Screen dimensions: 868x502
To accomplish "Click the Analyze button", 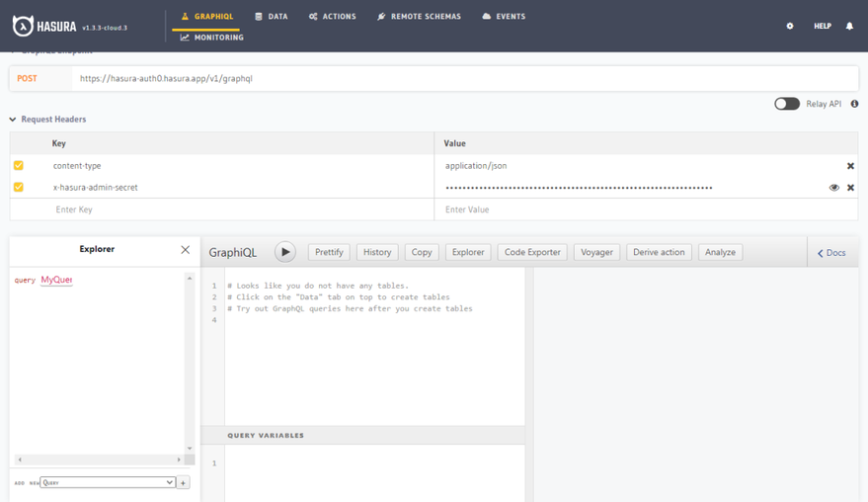I will point(720,252).
